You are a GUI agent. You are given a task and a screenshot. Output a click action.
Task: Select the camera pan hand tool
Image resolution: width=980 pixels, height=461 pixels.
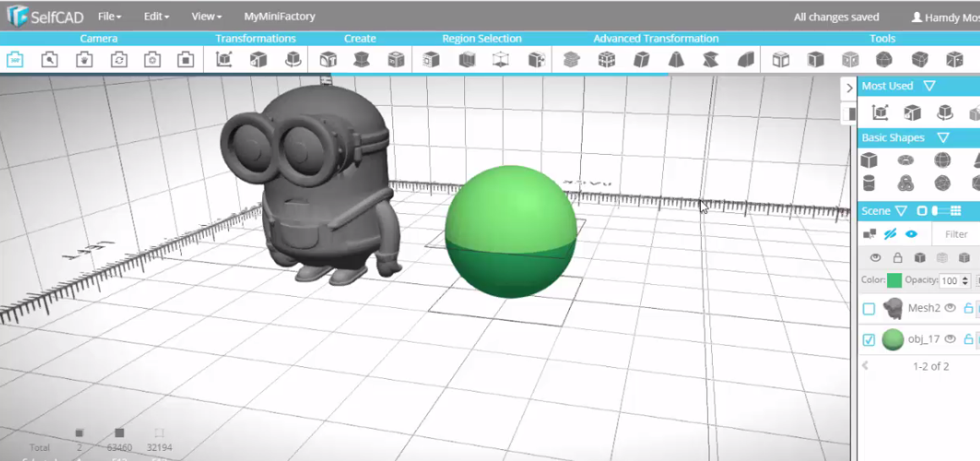(85, 60)
